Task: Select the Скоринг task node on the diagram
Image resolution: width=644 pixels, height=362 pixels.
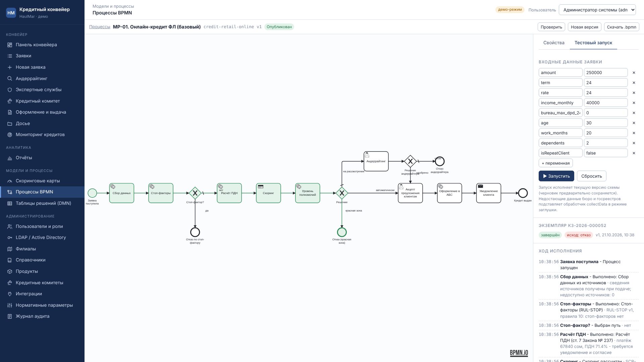Action: (x=268, y=193)
